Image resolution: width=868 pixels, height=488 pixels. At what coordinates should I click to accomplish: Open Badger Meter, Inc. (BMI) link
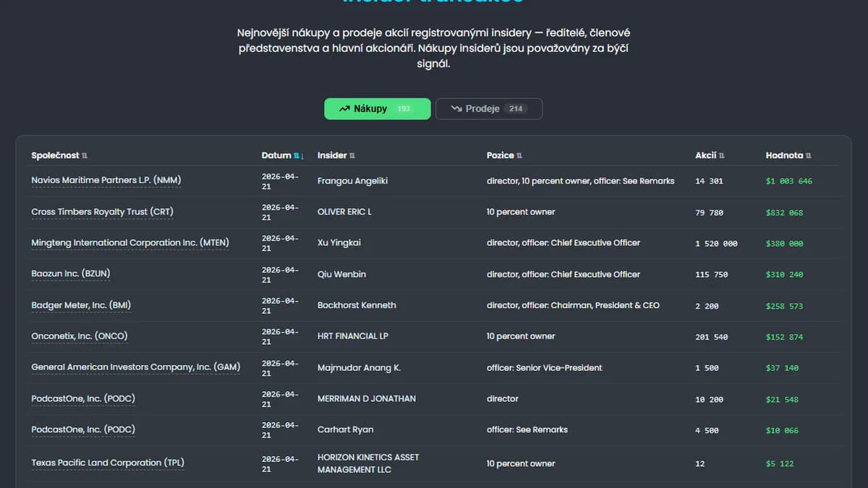pyautogui.click(x=81, y=305)
